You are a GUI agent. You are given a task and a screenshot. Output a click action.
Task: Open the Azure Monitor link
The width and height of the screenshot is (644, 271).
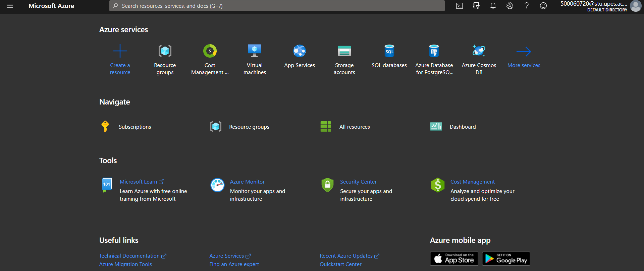[x=247, y=182]
